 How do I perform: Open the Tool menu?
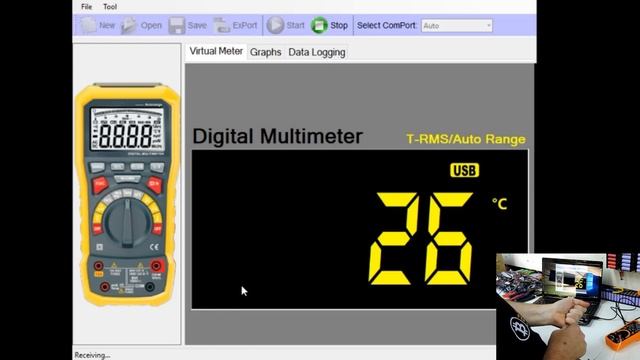tap(110, 7)
